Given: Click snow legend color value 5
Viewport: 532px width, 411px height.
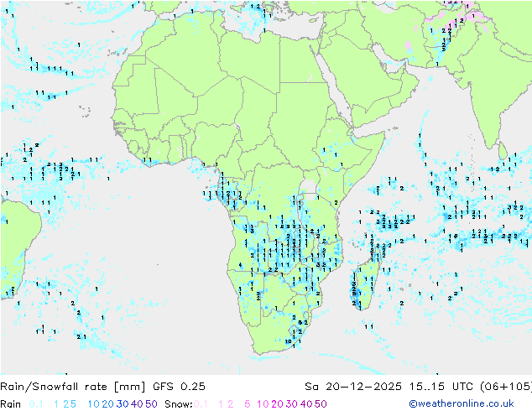Looking at the screenshot, I should (248, 404).
